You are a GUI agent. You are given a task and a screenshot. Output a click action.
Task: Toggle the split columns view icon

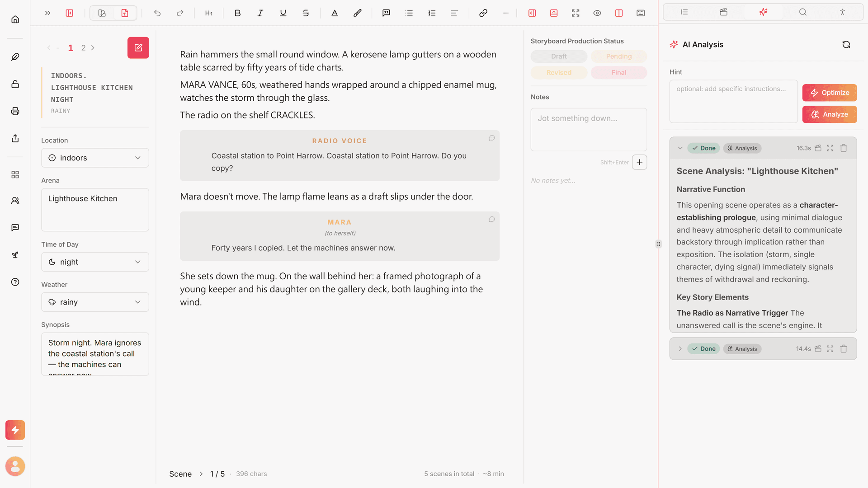pyautogui.click(x=619, y=13)
